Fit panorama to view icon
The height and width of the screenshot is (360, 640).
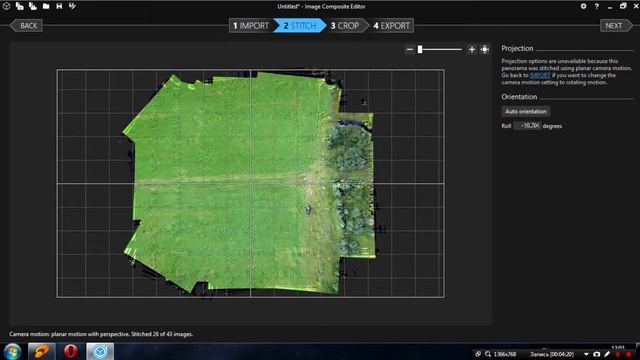484,49
